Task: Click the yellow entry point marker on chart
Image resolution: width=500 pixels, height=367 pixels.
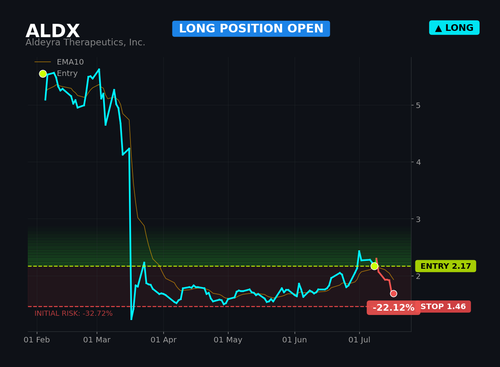Action: (x=374, y=266)
